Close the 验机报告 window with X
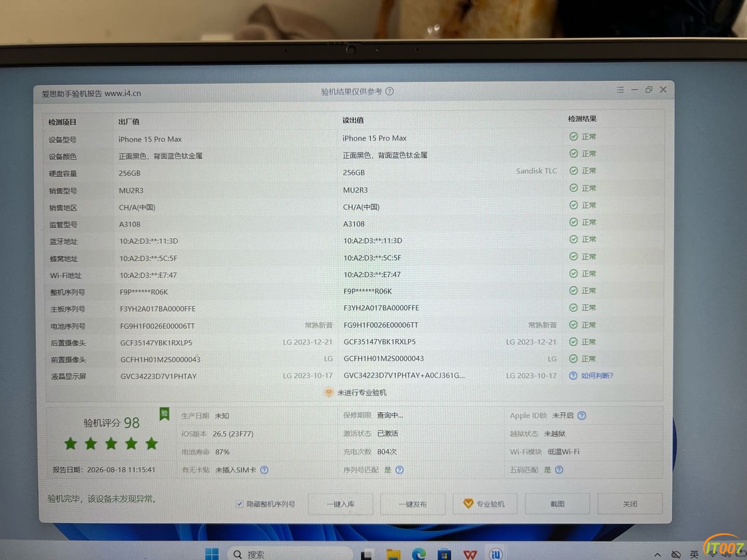This screenshot has height=560, width=747. pyautogui.click(x=663, y=90)
